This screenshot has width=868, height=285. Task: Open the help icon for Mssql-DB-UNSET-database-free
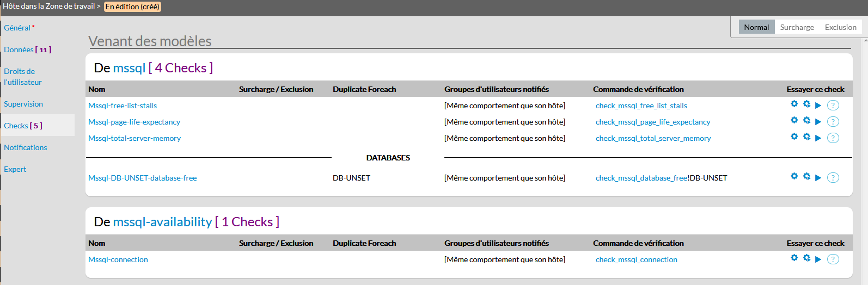[833, 178]
